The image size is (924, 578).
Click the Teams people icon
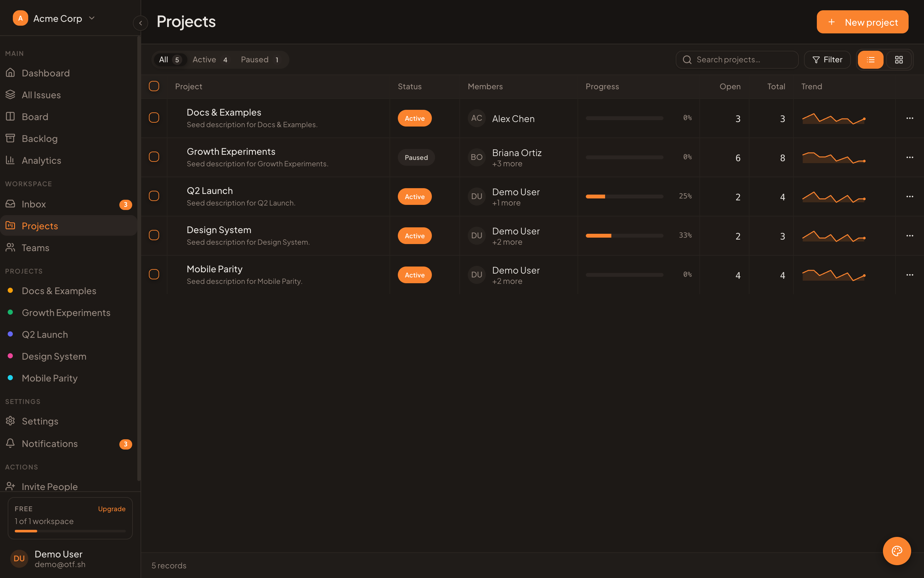(10, 247)
